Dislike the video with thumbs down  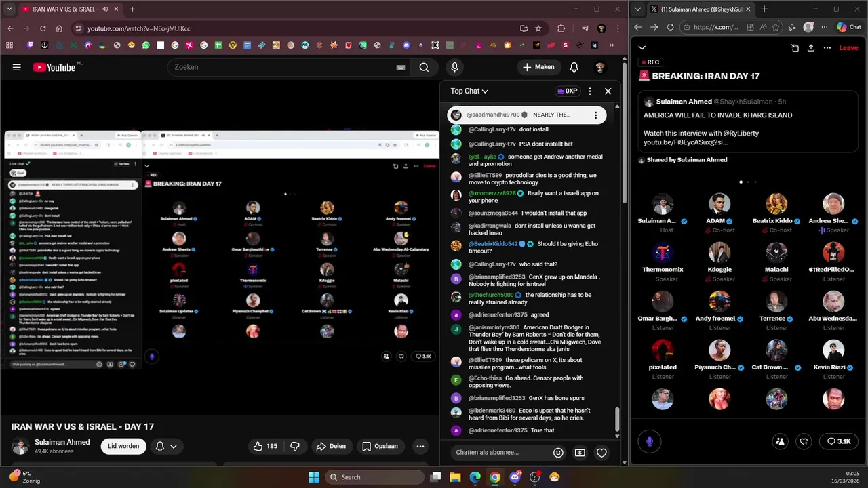coord(294,446)
